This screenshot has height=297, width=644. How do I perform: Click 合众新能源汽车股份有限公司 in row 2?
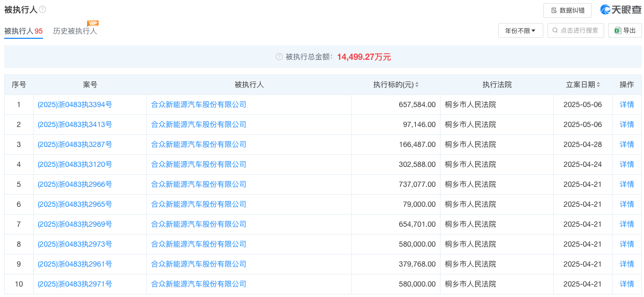(x=199, y=124)
